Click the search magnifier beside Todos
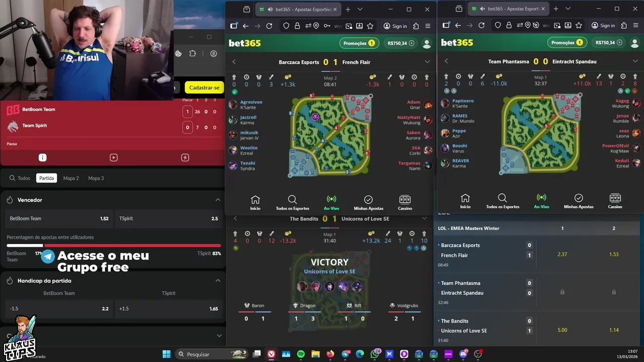Image resolution: width=644 pixels, height=362 pixels. pyautogui.click(x=12, y=178)
